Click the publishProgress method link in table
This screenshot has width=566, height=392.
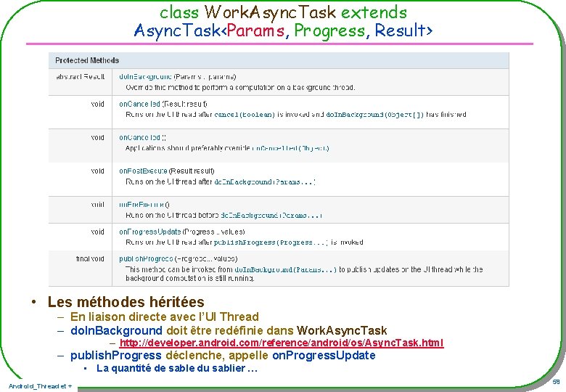pos(146,259)
